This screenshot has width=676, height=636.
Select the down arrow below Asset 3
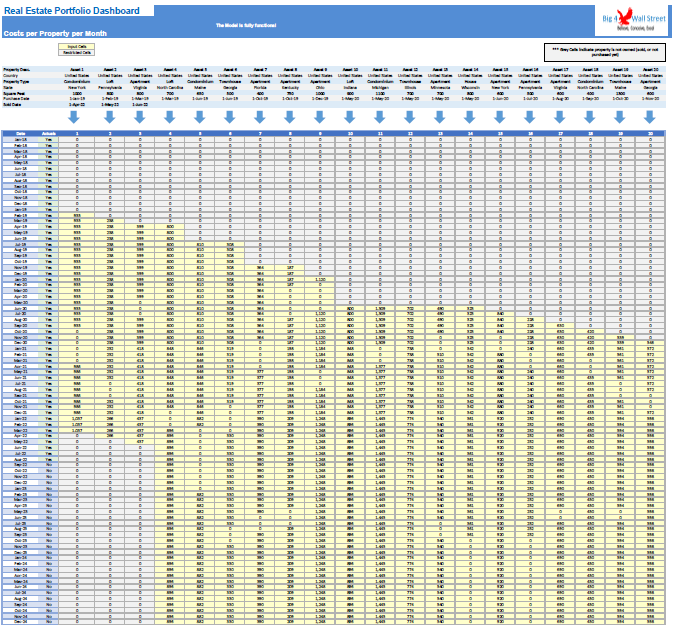point(140,117)
